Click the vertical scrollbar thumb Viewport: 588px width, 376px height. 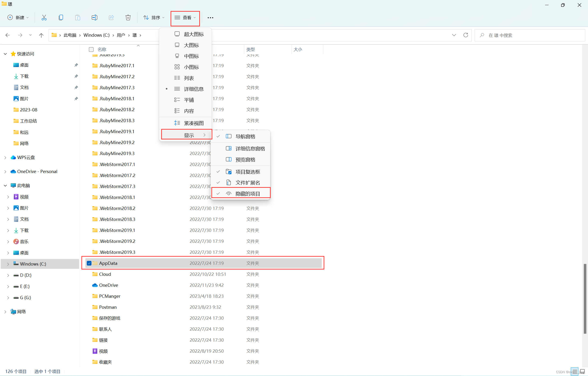coord(584,298)
